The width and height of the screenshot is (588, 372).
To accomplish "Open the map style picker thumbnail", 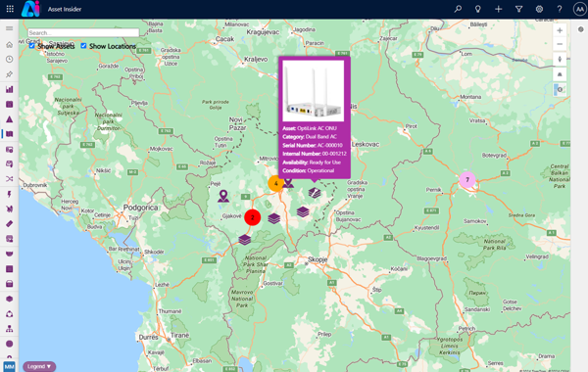I will 560,89.
